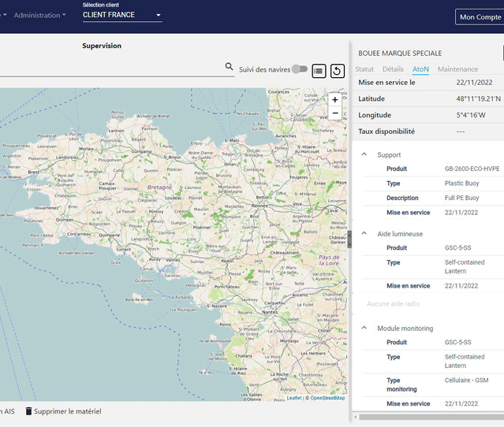Switch to the Statut tab
Image resolution: width=504 pixels, height=427 pixels.
pyautogui.click(x=364, y=69)
